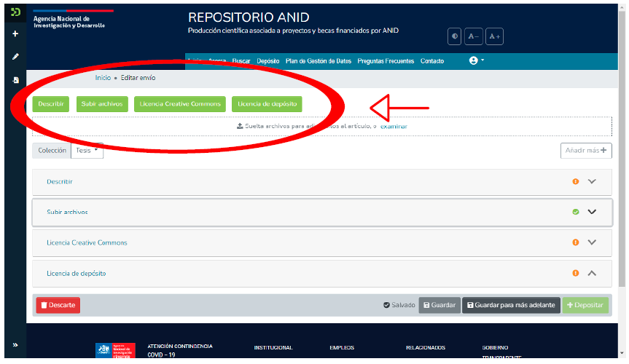Open Buscar in navigation bar
This screenshot has width=629, height=364.
click(241, 61)
